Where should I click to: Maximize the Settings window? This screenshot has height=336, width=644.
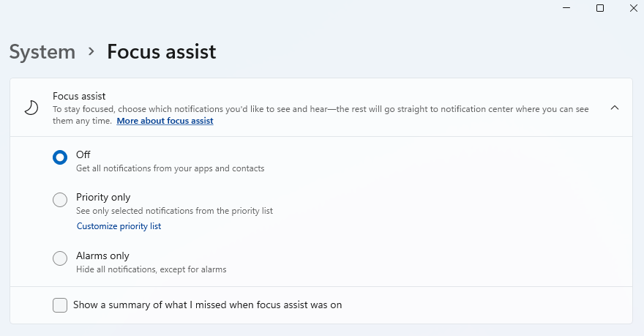pos(600,8)
